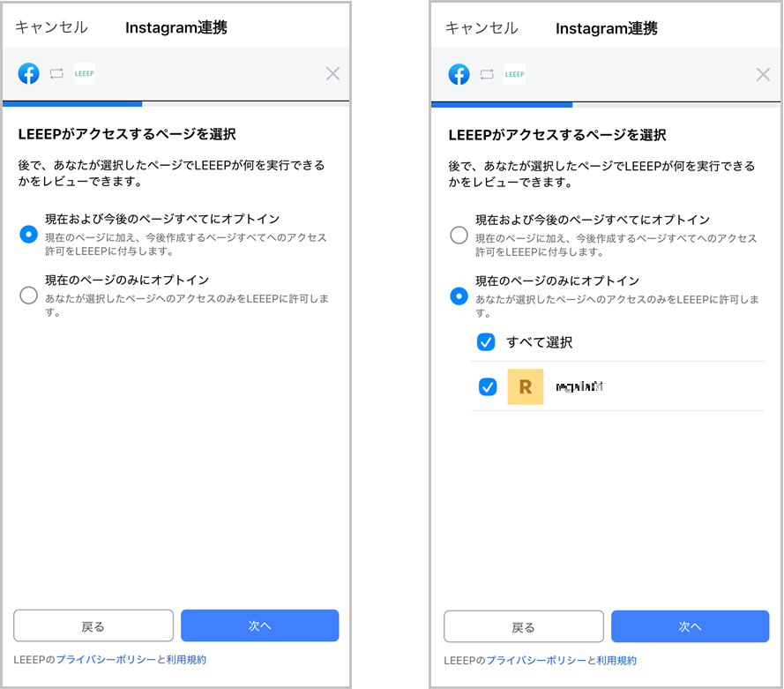Click the sync arrows icon in right panel
Viewport: 784px width, 689px height.
click(x=487, y=74)
